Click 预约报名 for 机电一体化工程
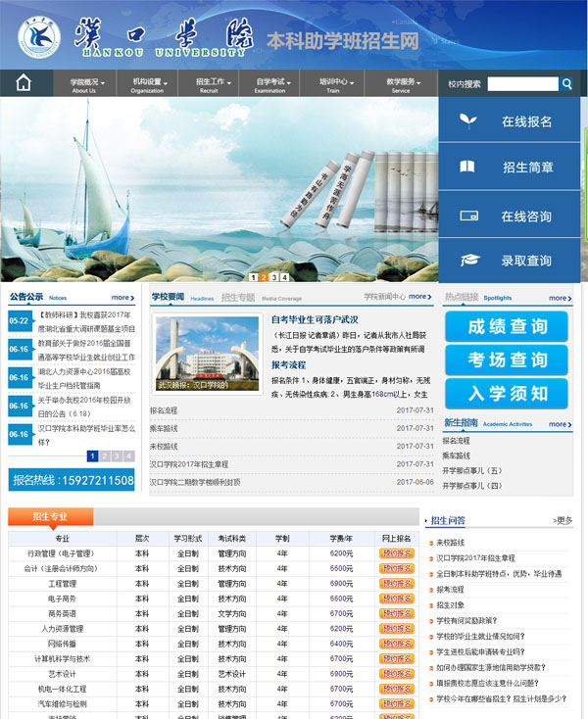The height and width of the screenshot is (719, 588). click(397, 689)
